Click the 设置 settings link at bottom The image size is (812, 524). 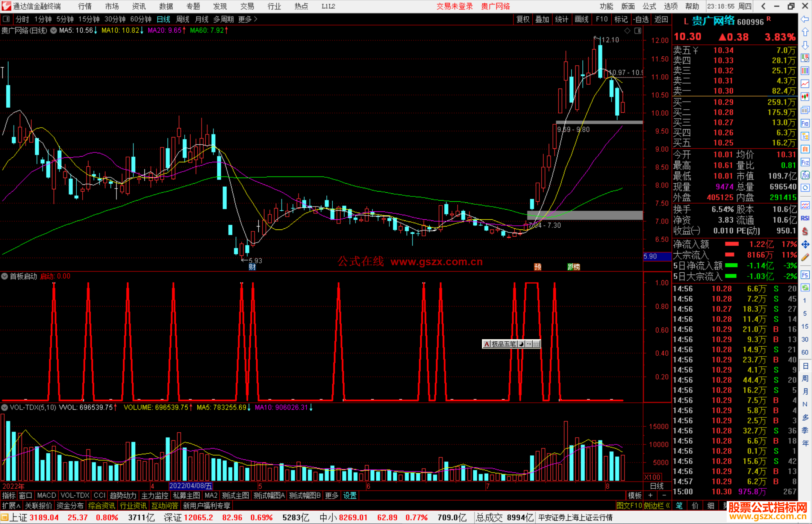pyautogui.click(x=350, y=495)
